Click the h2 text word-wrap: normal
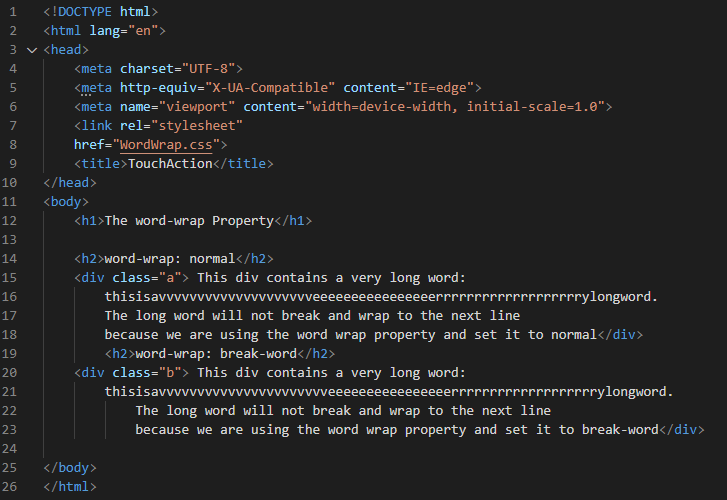This screenshot has width=727, height=500. (x=170, y=259)
